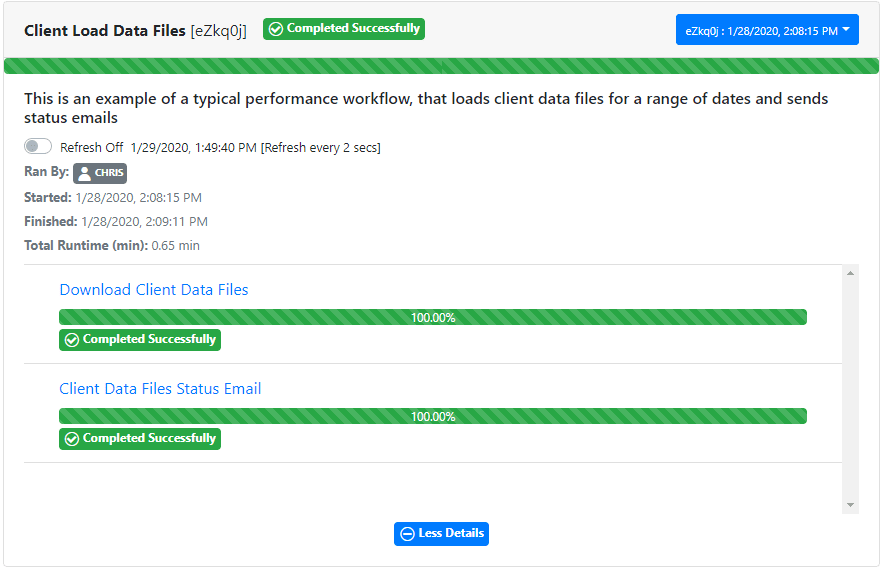Click the checkmark icon in header status badge
The height and width of the screenshot is (575, 885).
point(275,29)
